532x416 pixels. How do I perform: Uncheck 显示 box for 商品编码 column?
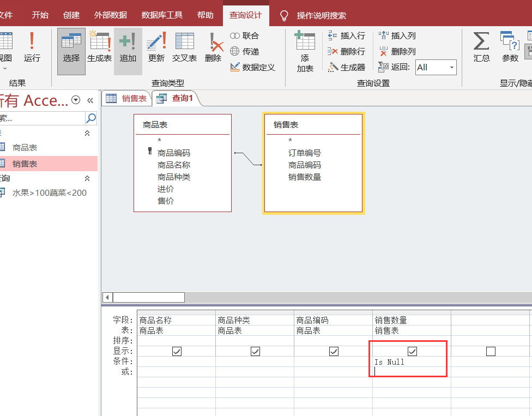click(334, 351)
